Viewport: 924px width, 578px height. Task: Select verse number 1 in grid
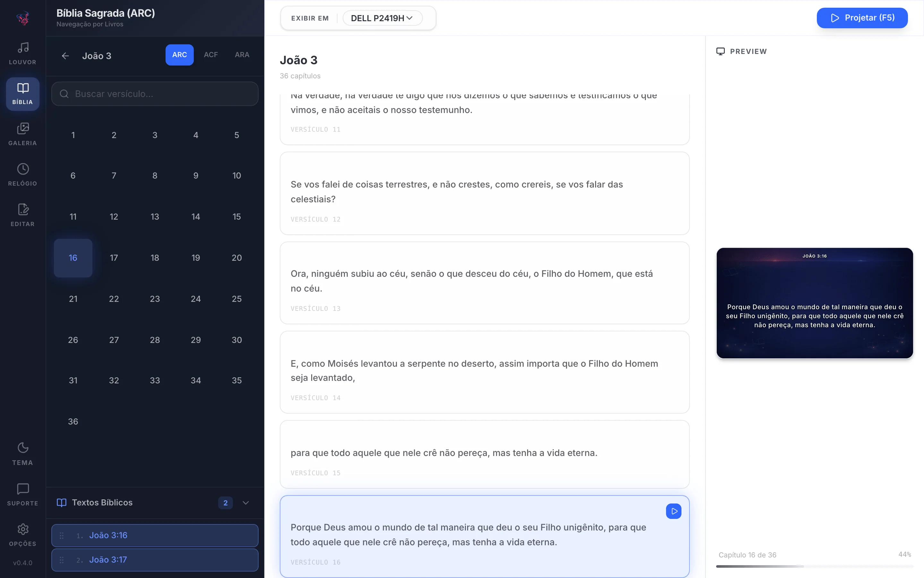click(x=73, y=135)
